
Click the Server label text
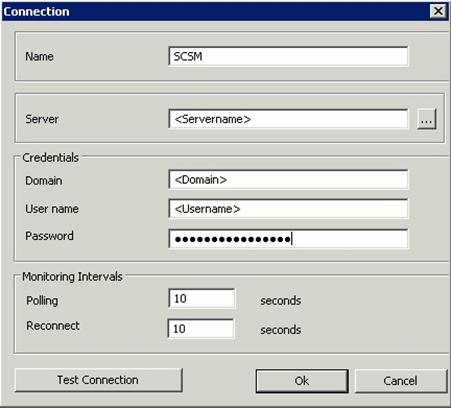coord(42,119)
